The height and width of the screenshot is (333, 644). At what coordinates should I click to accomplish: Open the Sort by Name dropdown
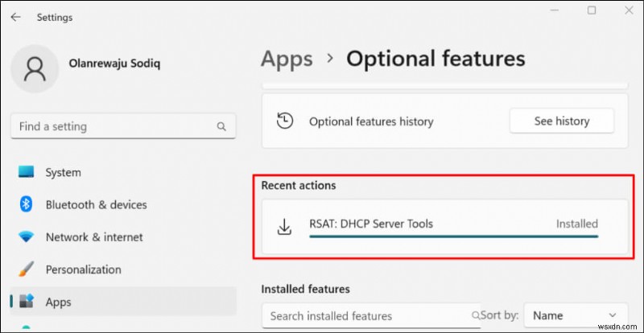tap(576, 315)
